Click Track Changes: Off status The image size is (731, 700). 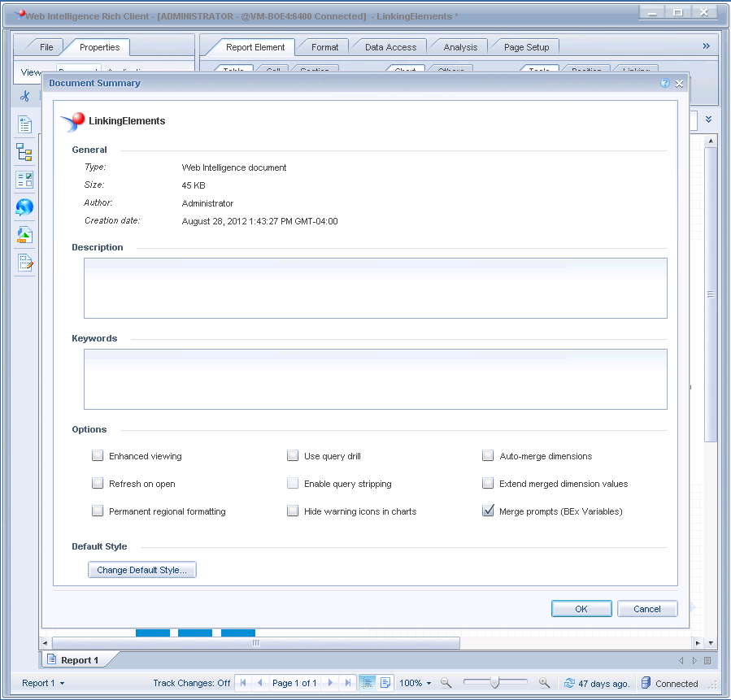coord(192,683)
